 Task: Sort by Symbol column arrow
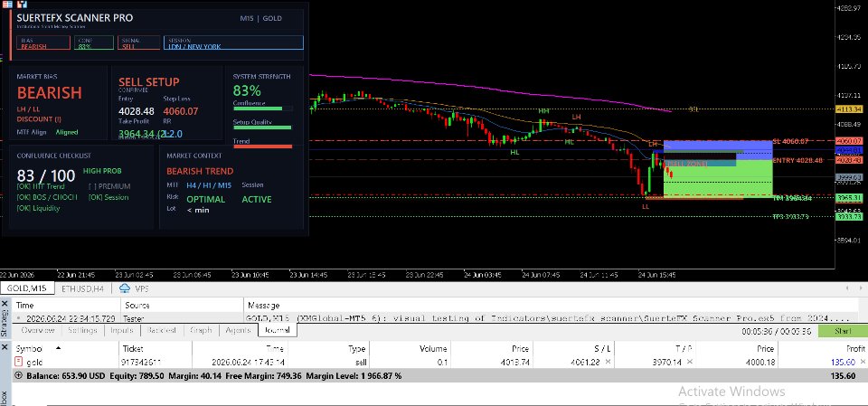pyautogui.click(x=58, y=348)
